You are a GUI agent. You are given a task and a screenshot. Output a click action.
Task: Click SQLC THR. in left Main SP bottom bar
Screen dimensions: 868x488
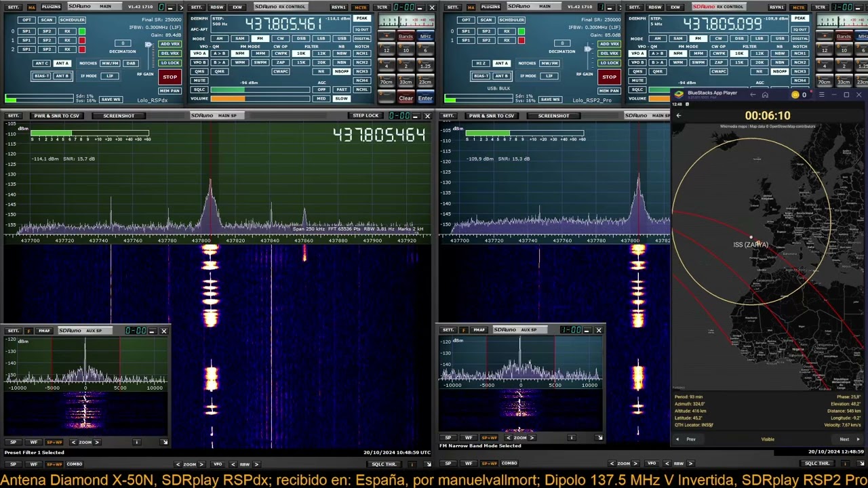pos(384,464)
